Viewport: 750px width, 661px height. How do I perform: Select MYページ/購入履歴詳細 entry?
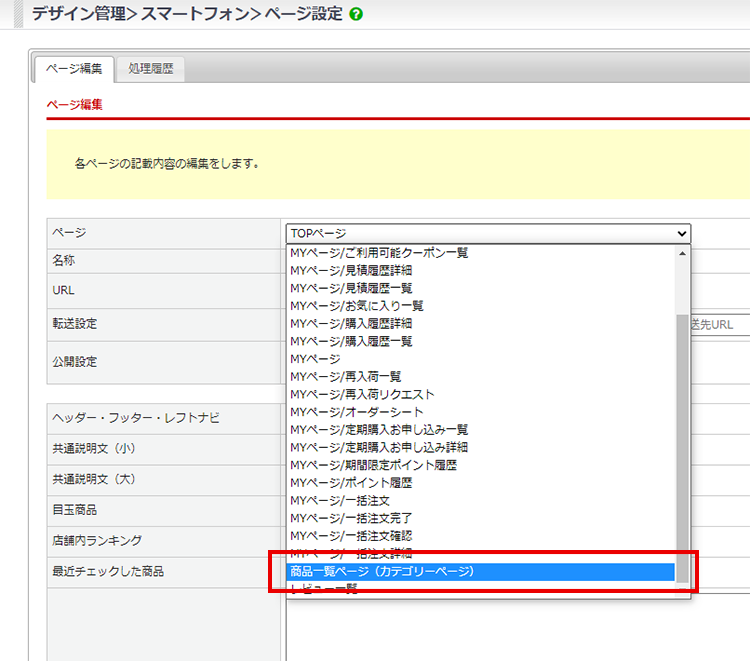[351, 324]
